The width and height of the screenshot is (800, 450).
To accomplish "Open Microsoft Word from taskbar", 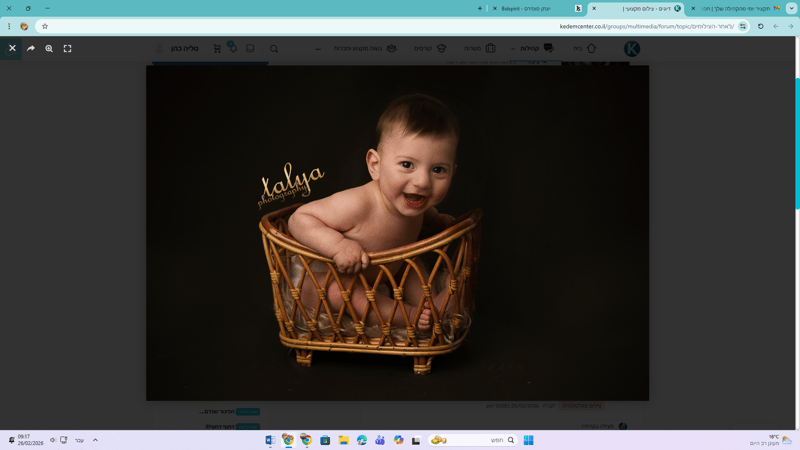I will click(270, 440).
